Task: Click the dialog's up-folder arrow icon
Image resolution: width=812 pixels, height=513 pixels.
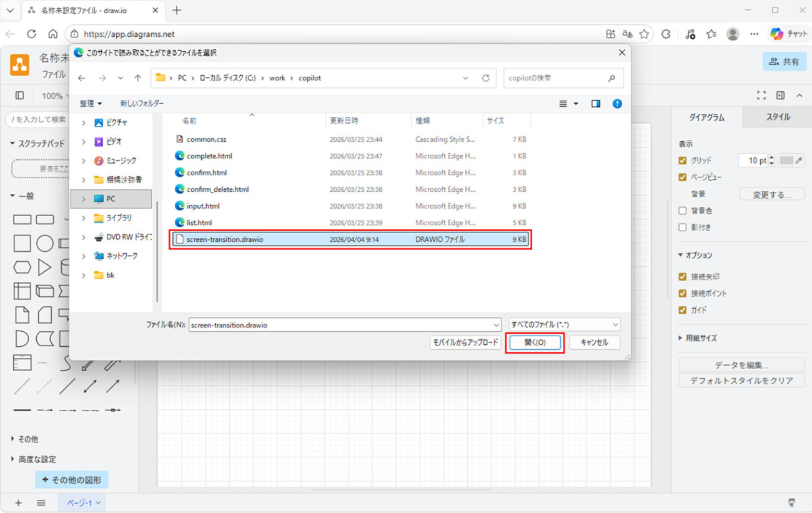Action: click(138, 78)
